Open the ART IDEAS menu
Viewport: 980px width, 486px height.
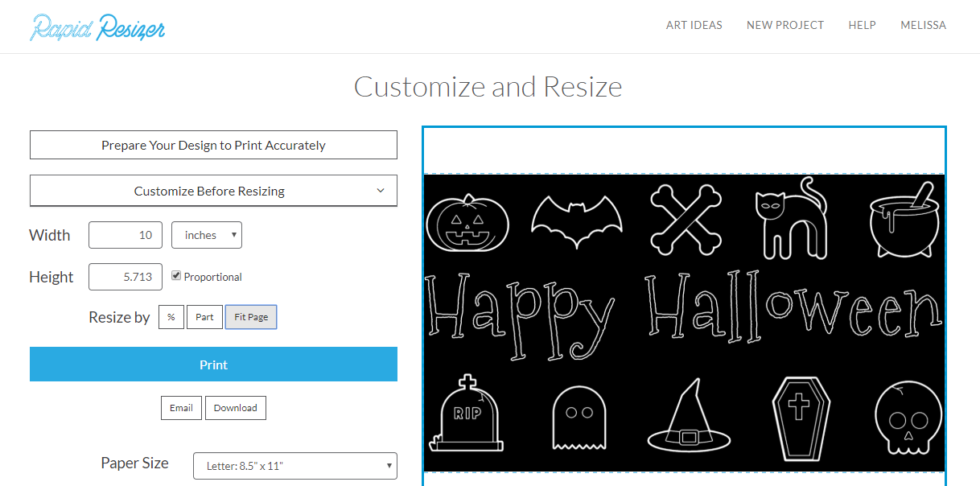pos(694,25)
